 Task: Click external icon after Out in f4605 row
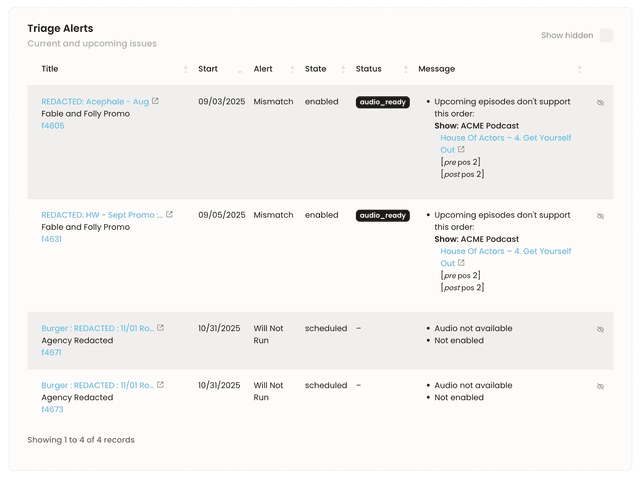[461, 149]
